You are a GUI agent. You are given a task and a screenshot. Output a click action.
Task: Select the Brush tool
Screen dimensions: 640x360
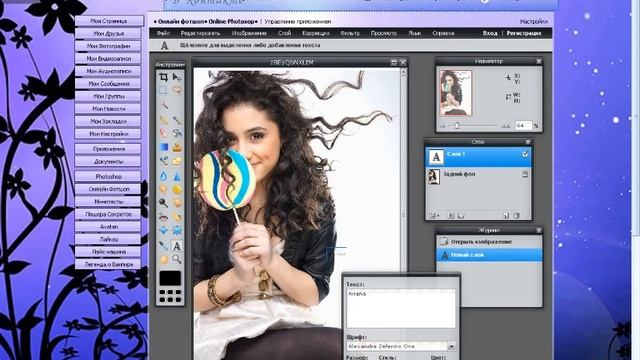pos(177,120)
